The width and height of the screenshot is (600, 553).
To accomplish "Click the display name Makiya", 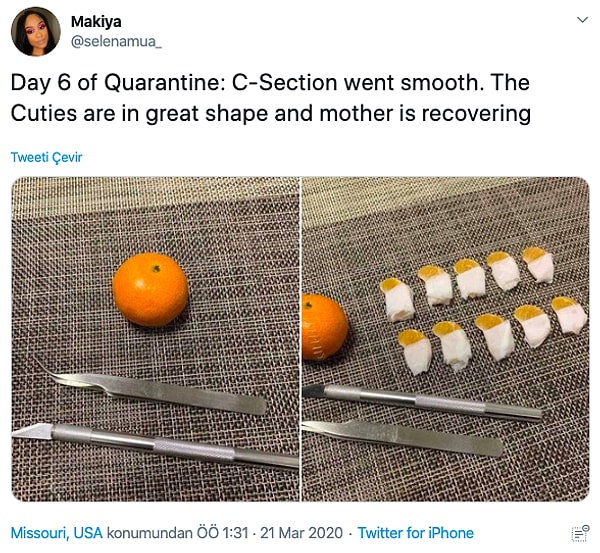I will click(97, 21).
